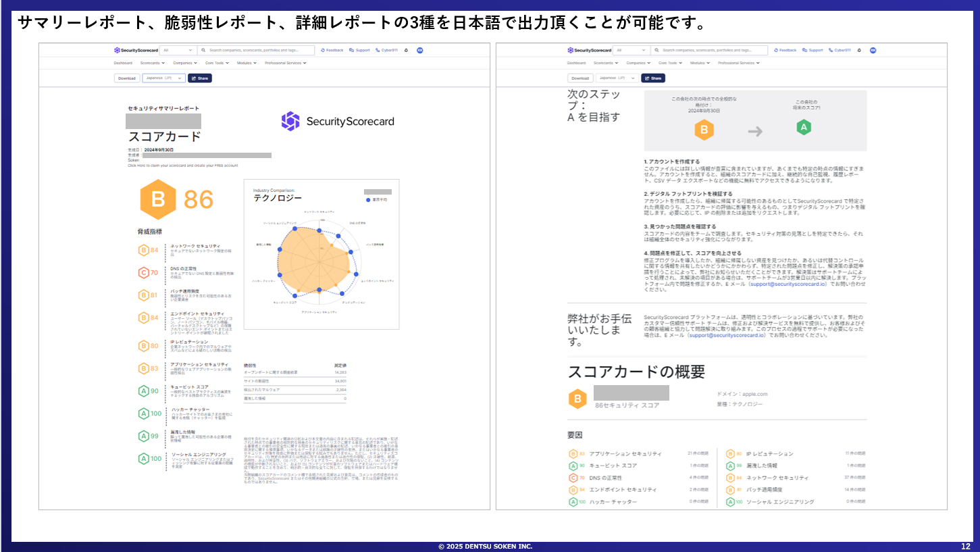The width and height of the screenshot is (980, 552).
Task: Click orange B hexagon in 次のステップ panel
Action: [704, 130]
